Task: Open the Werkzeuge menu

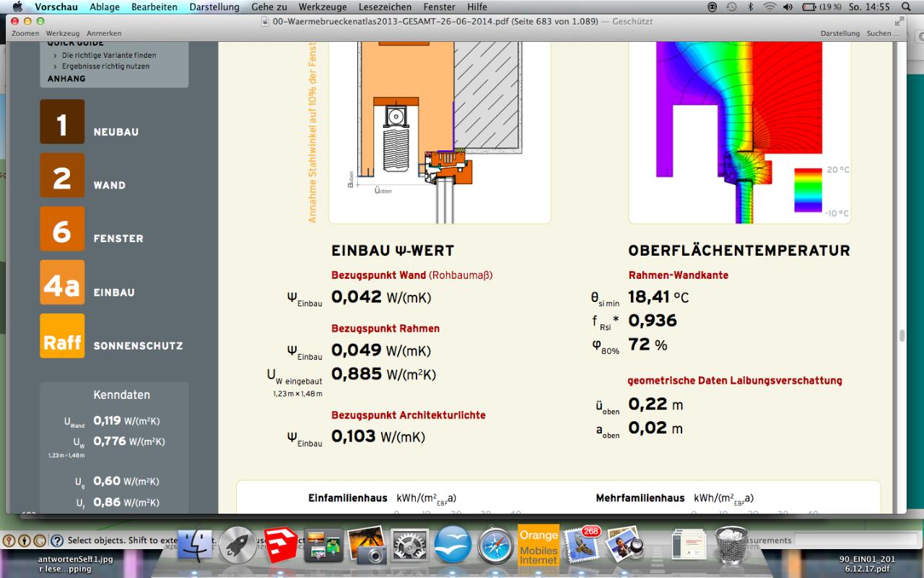Action: (x=323, y=7)
